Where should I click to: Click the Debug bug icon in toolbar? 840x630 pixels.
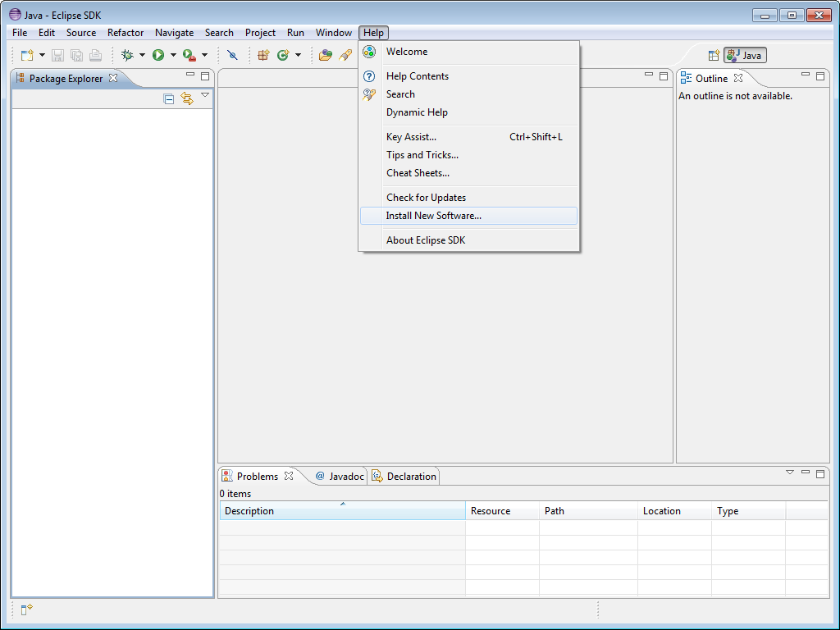click(127, 55)
